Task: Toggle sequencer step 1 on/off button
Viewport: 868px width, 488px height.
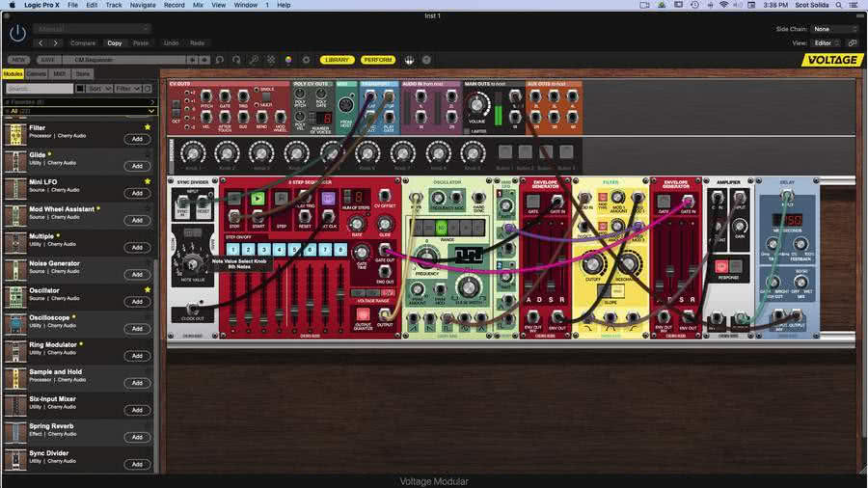Action: tap(233, 250)
